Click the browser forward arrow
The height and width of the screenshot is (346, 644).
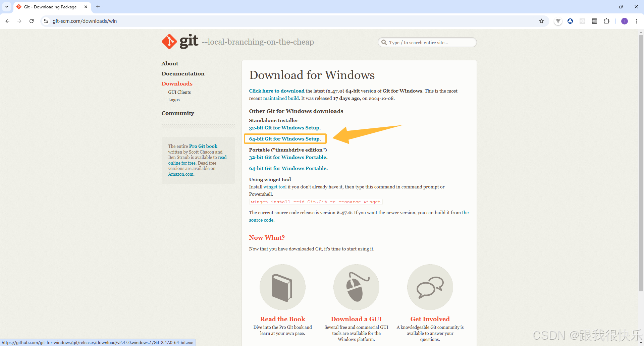tap(19, 21)
